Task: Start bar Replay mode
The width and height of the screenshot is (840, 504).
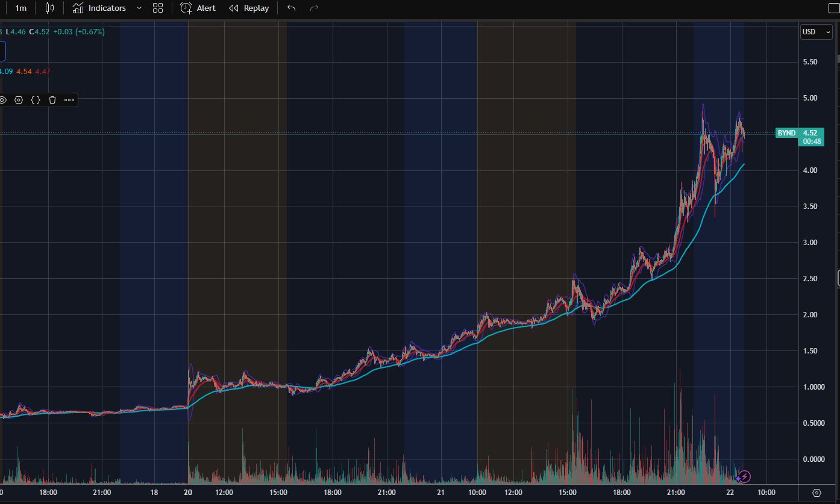Action: click(249, 8)
